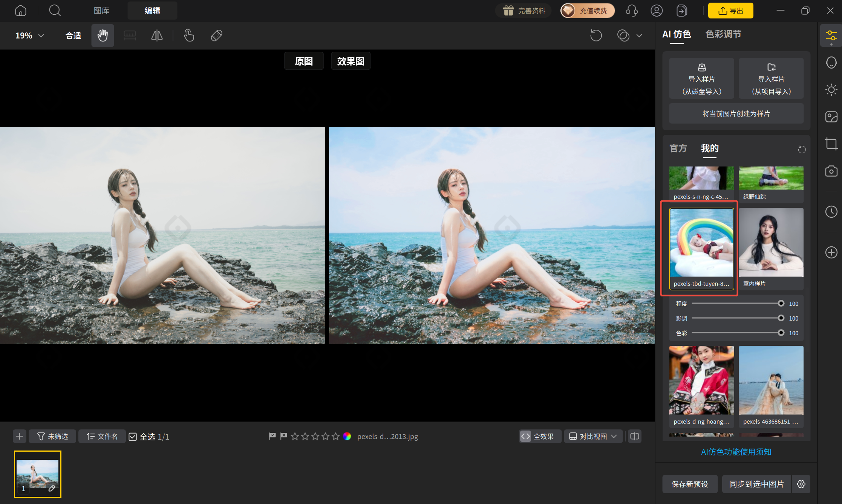842x504 pixels.
Task: Adjust the 程度 slider handle
Action: click(x=781, y=303)
